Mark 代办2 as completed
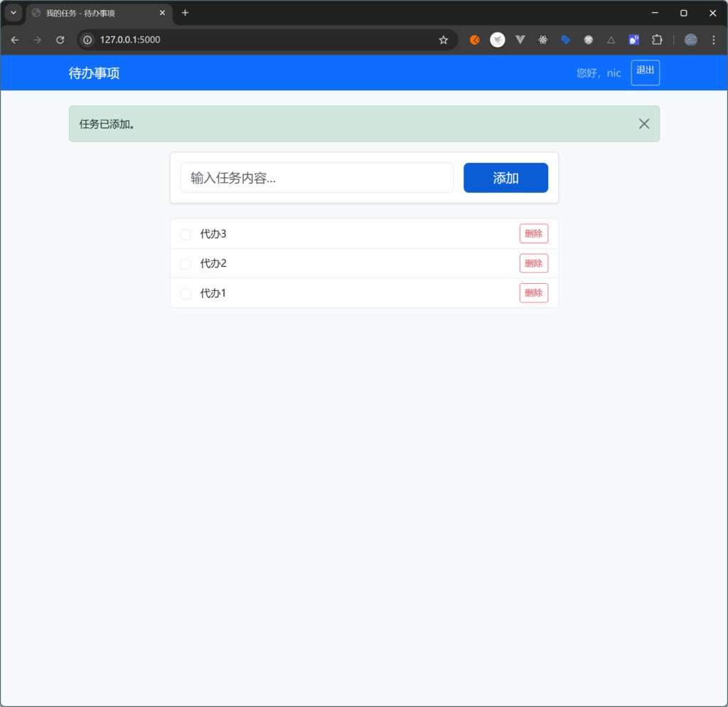 pyautogui.click(x=186, y=264)
